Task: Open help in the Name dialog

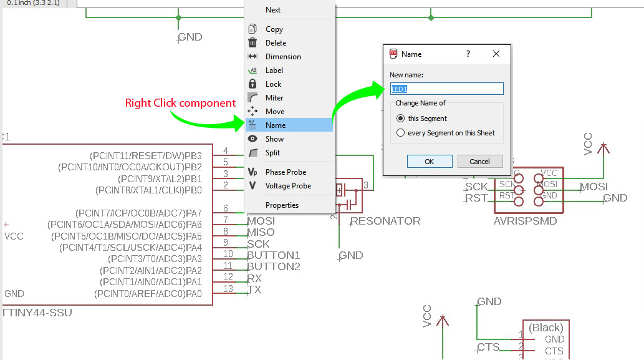Action: tap(468, 54)
